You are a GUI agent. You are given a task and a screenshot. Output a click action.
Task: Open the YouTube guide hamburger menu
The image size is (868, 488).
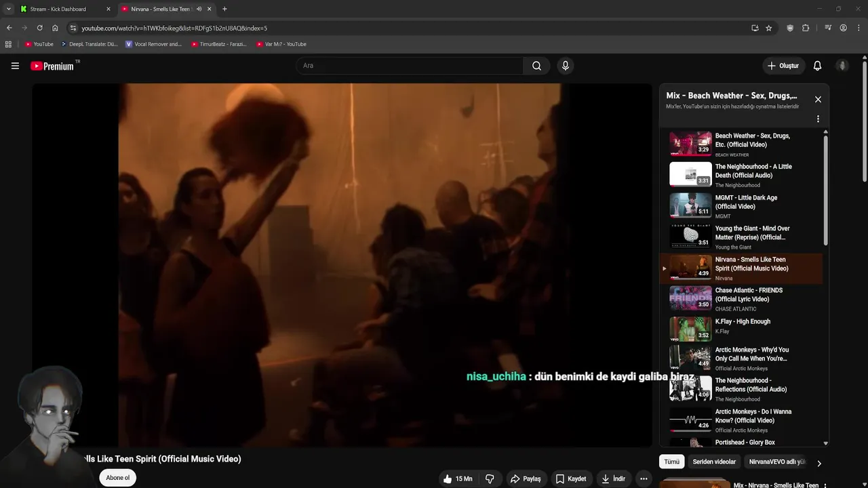(15, 66)
